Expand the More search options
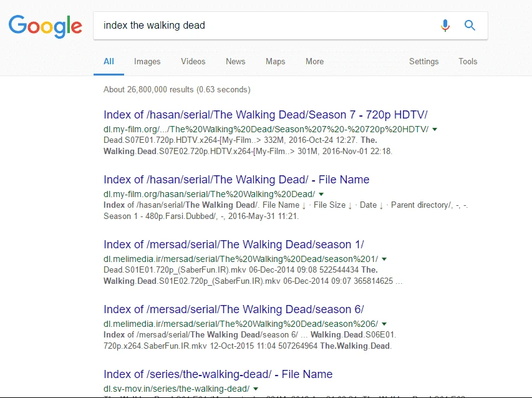Image resolution: width=532 pixels, height=398 pixels. [314, 61]
